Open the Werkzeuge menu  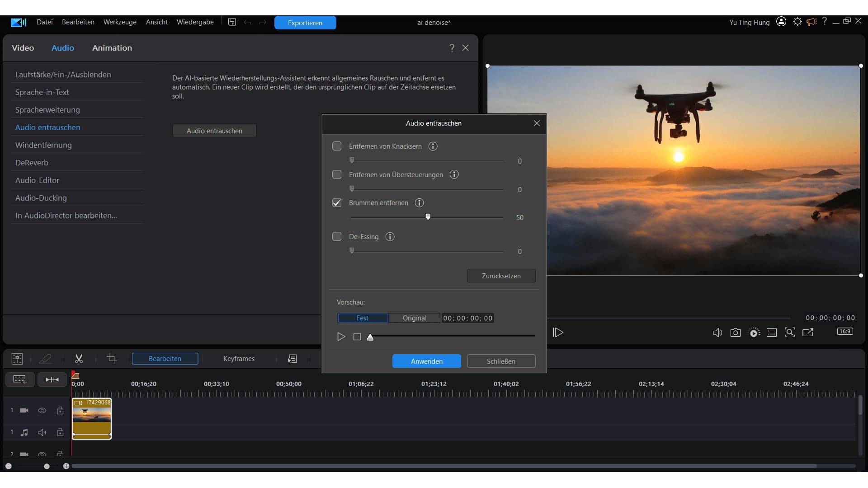coord(120,22)
